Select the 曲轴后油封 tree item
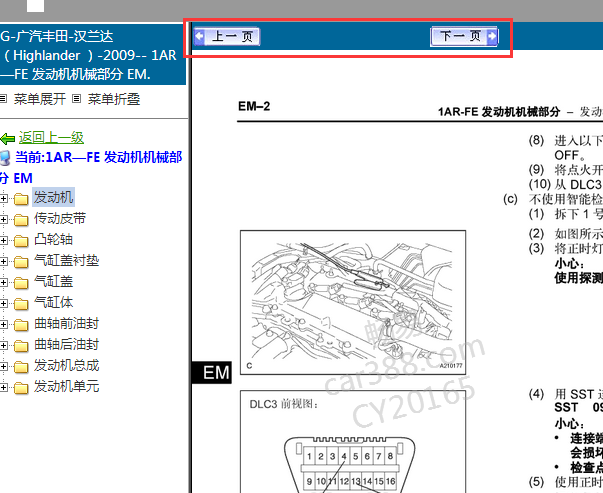Image resolution: width=603 pixels, height=493 pixels. [67, 344]
